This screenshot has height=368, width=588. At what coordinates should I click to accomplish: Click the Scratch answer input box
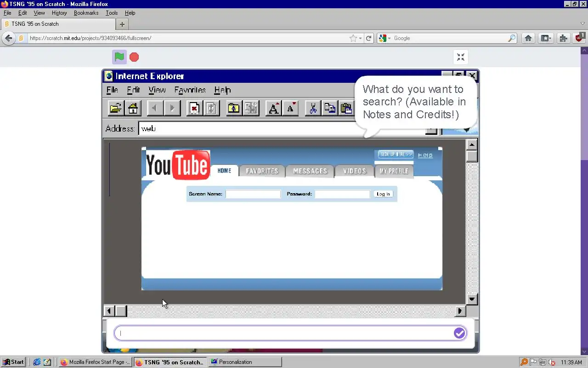tap(290, 333)
